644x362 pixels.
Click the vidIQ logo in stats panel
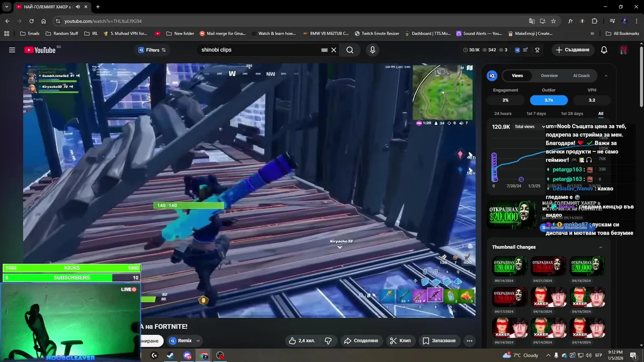(492, 75)
